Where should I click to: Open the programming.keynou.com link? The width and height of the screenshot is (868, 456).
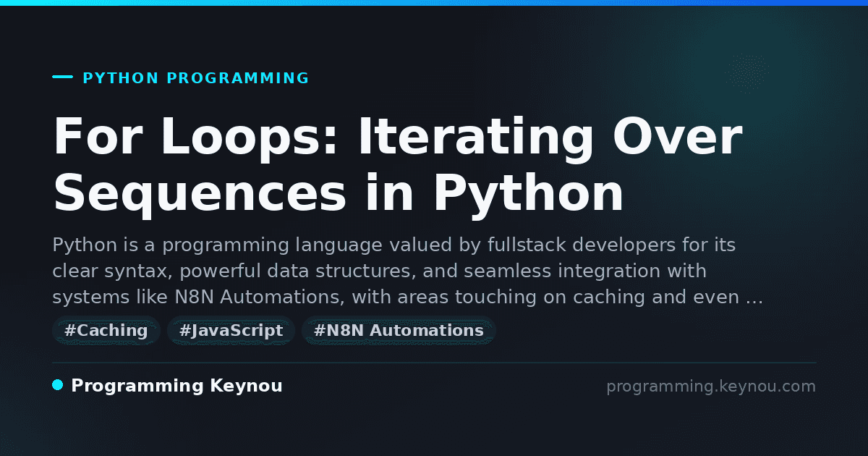click(x=710, y=387)
